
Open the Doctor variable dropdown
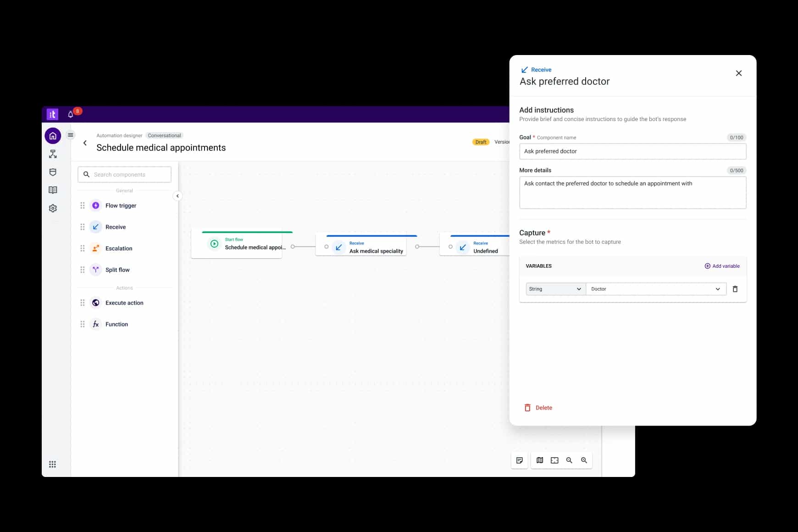(656, 289)
